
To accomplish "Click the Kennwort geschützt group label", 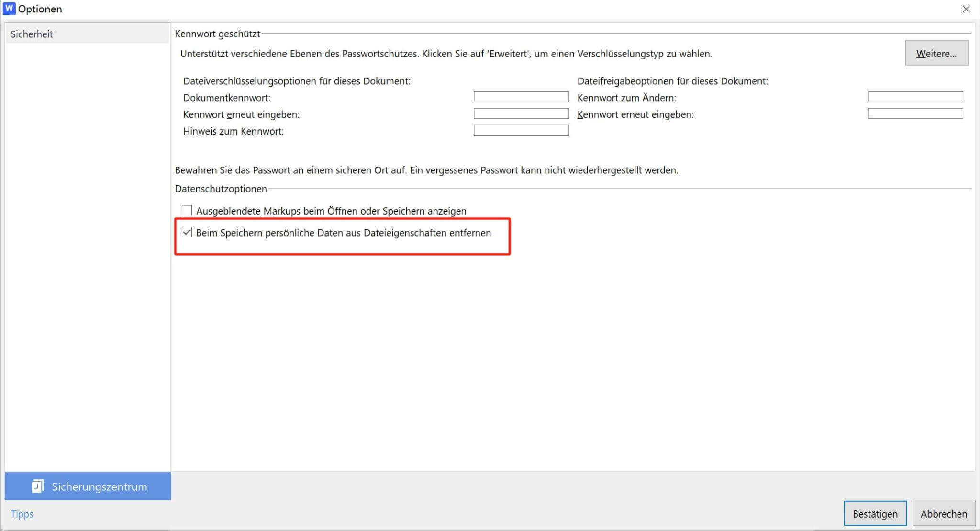I will pyautogui.click(x=217, y=34).
